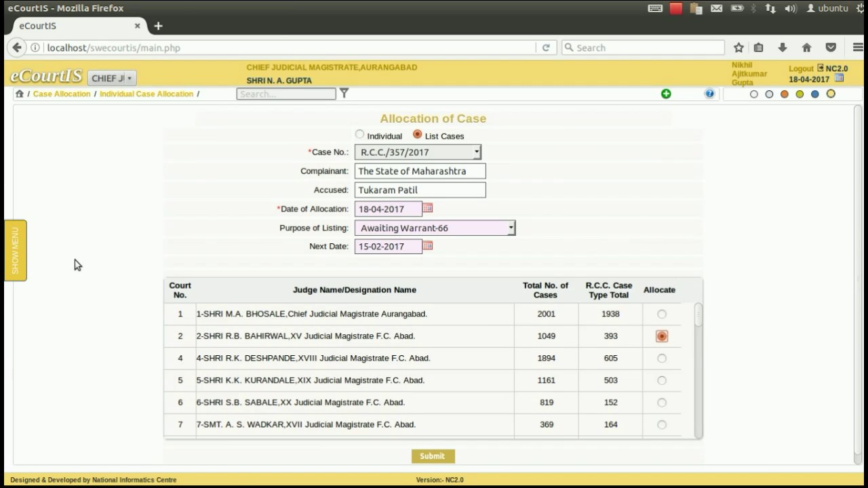Image resolution: width=868 pixels, height=488 pixels.
Task: Choose the blue theme color circle
Action: (815, 94)
